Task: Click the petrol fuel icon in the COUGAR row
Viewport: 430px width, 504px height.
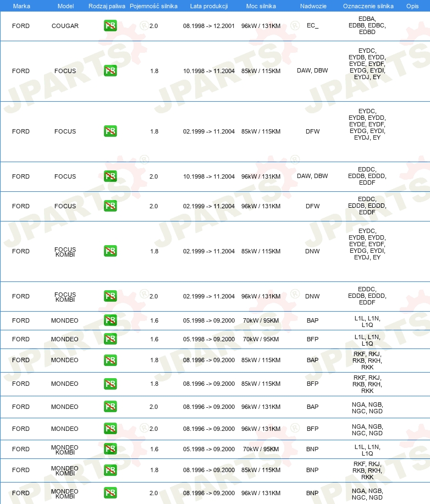Action: coord(111,26)
